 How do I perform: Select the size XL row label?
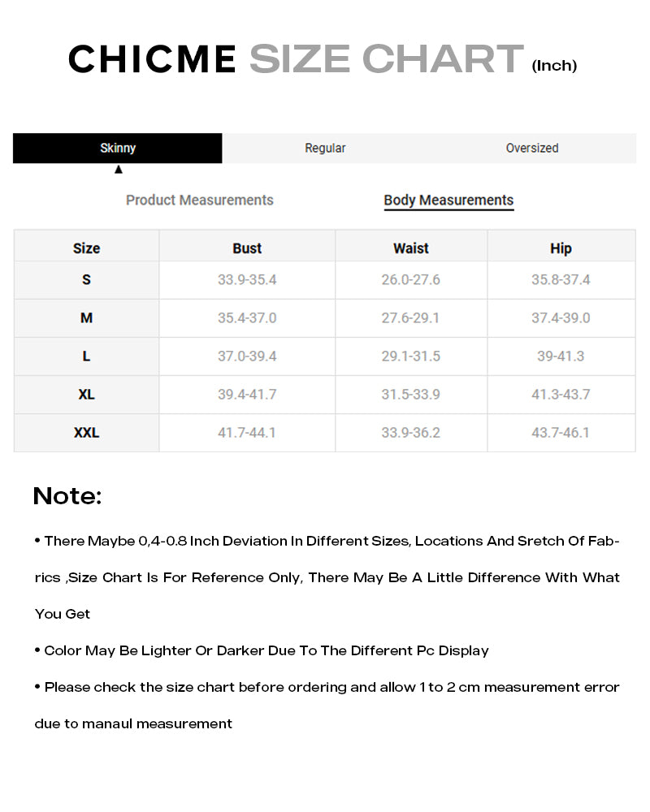tap(86, 395)
